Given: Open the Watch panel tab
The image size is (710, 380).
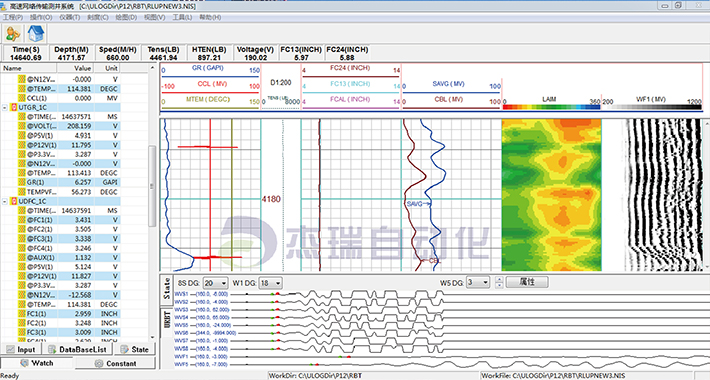Looking at the screenshot, I should 37,363.
